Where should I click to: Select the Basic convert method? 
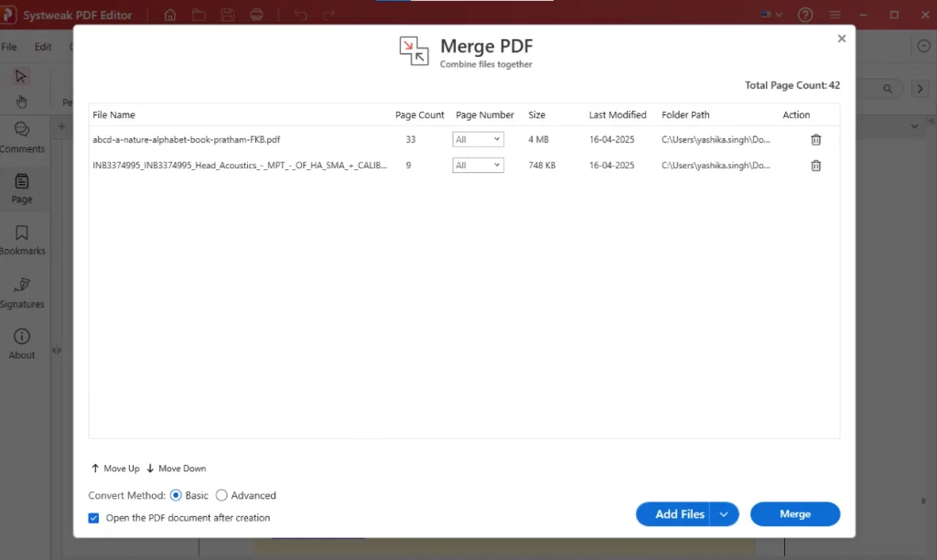pyautogui.click(x=174, y=495)
